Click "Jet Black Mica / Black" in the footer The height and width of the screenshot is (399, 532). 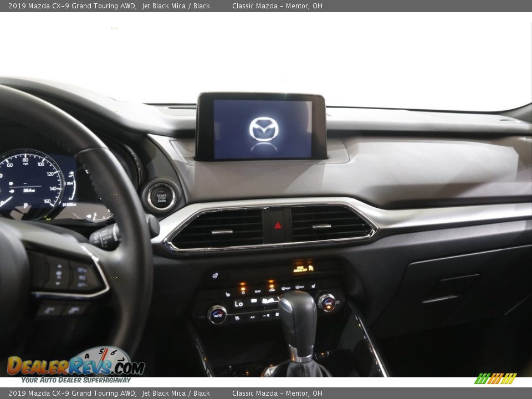coord(176,393)
